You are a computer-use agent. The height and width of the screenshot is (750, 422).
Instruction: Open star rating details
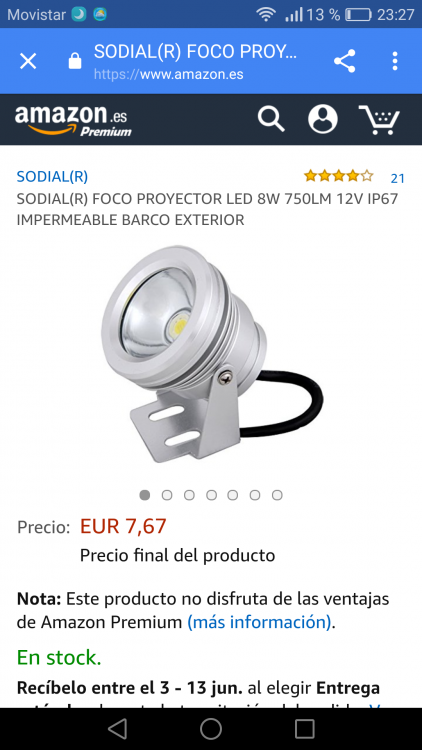[x=338, y=176]
